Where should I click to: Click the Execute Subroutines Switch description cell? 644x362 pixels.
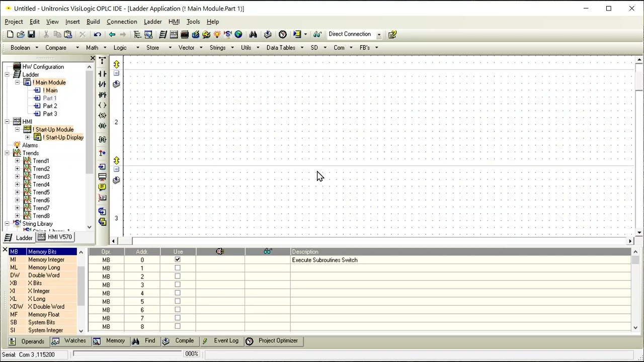(x=460, y=260)
